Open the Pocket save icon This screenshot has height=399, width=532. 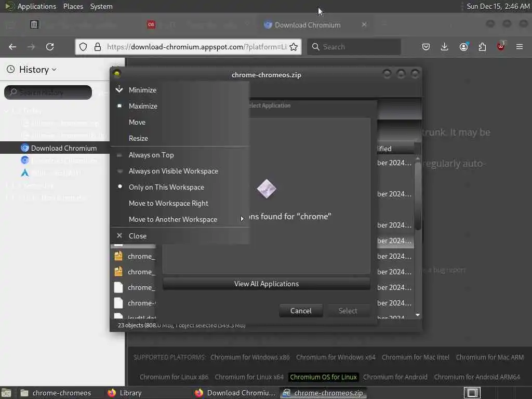point(426,47)
